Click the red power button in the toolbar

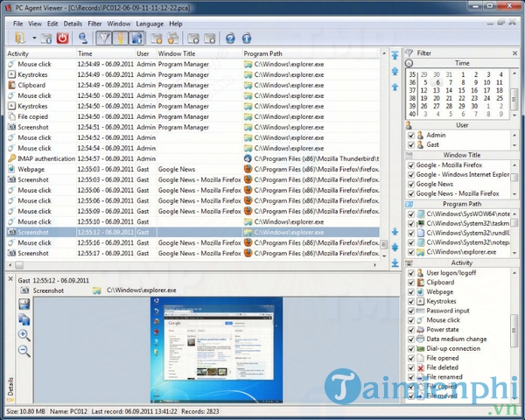click(62, 38)
